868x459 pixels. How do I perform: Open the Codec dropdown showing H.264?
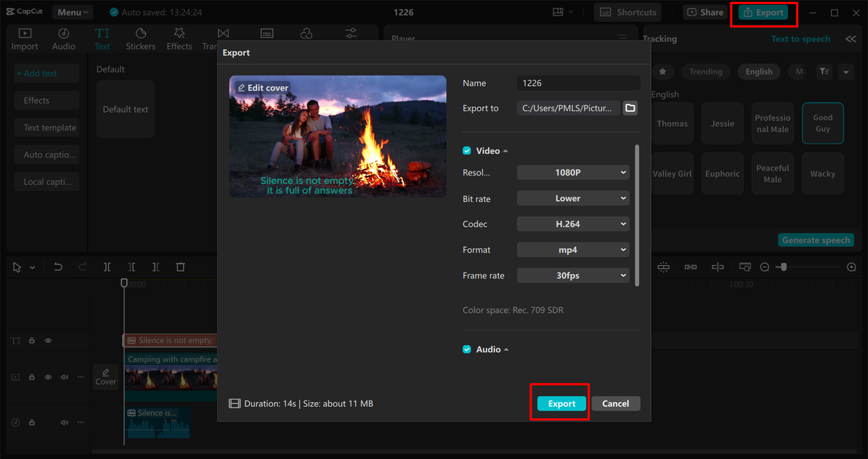573,224
